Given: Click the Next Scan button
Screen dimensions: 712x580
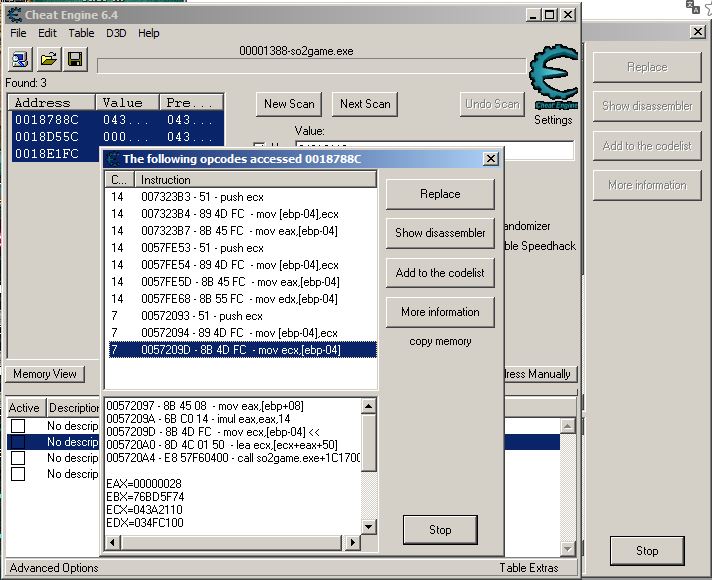Looking at the screenshot, I should click(365, 104).
